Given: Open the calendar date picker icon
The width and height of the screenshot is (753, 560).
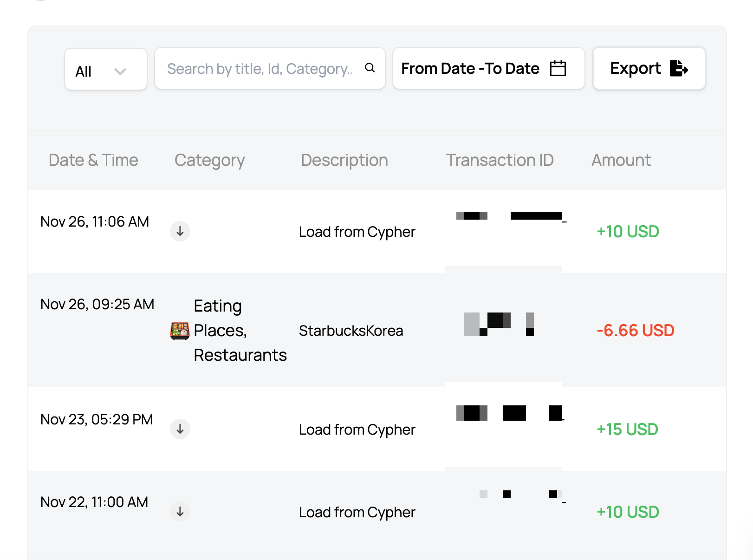Looking at the screenshot, I should click(x=558, y=68).
